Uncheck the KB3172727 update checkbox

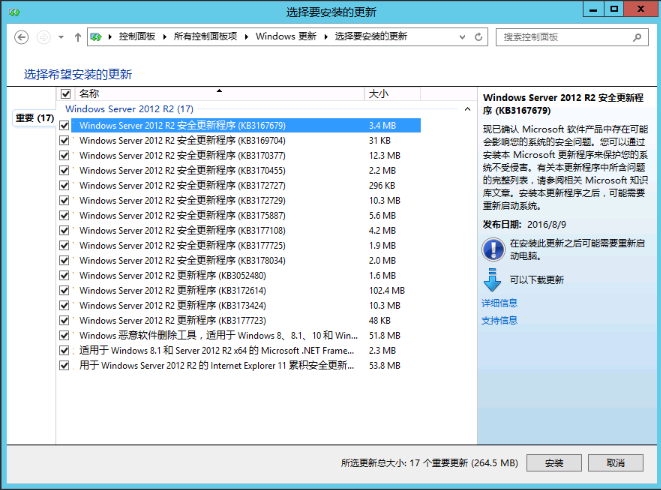pos(64,185)
